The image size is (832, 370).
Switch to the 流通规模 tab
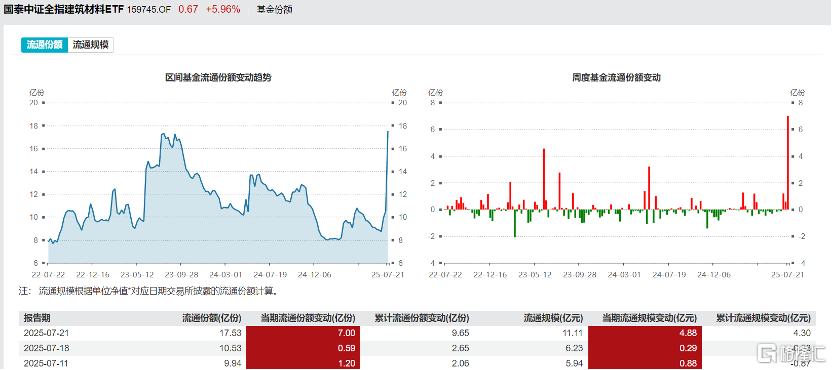click(91, 45)
